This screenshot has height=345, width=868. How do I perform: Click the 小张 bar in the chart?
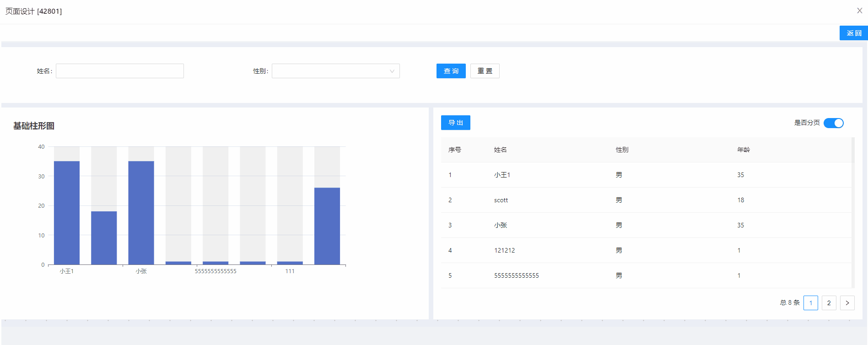(141, 213)
